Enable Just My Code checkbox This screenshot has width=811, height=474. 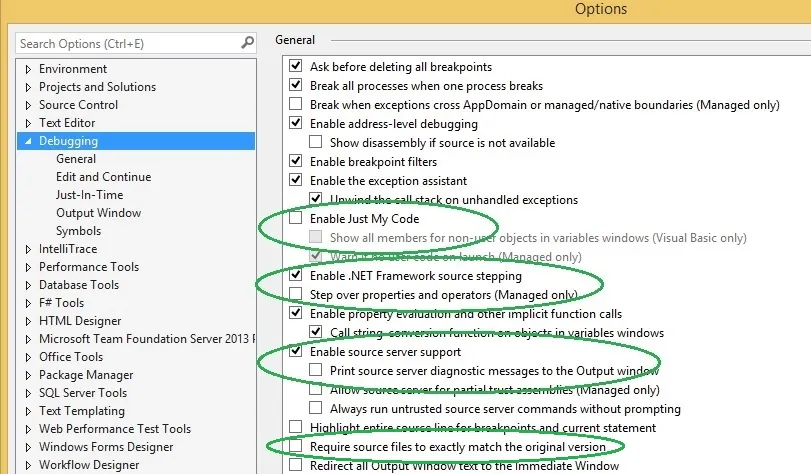[296, 219]
